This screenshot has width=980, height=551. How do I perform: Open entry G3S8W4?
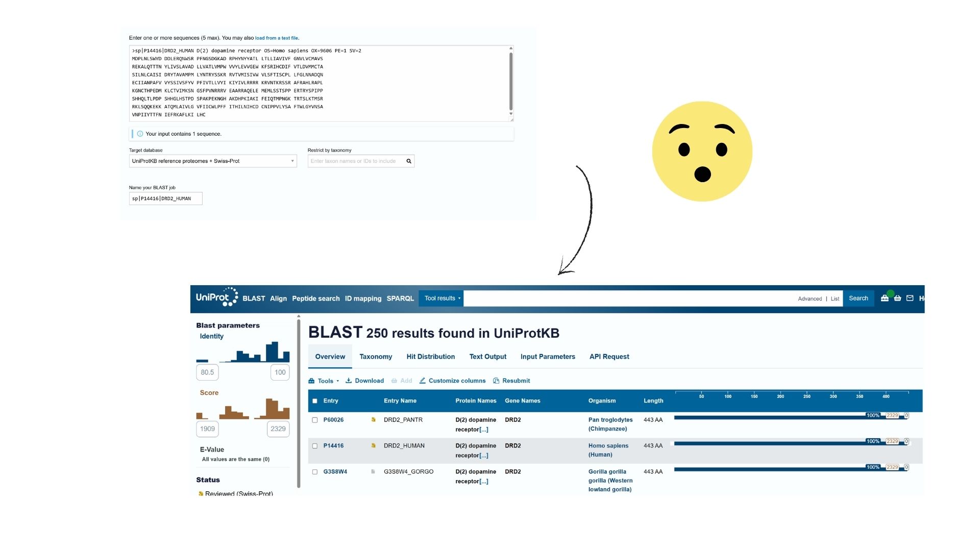point(335,472)
